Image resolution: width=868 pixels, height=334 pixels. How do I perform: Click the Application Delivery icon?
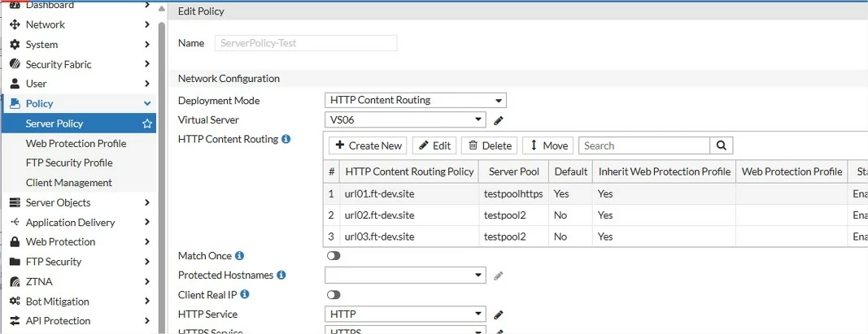click(15, 223)
